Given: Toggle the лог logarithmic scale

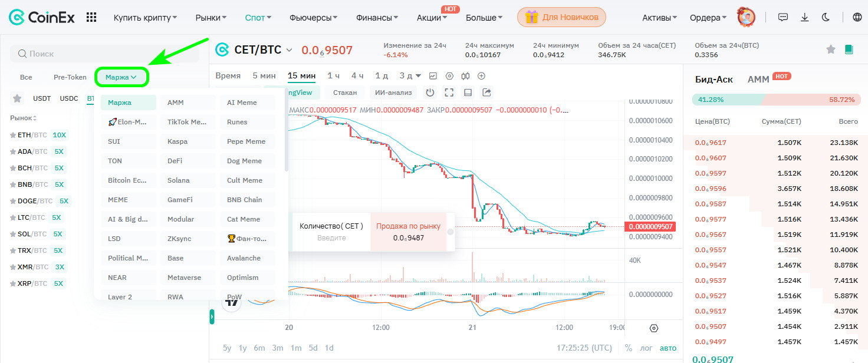Looking at the screenshot, I should tap(647, 348).
